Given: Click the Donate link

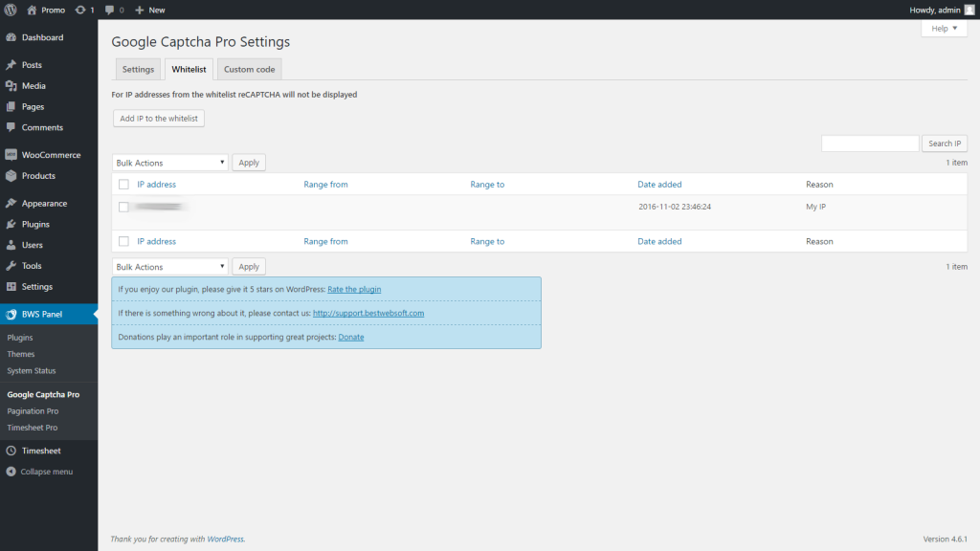Looking at the screenshot, I should pyautogui.click(x=351, y=337).
